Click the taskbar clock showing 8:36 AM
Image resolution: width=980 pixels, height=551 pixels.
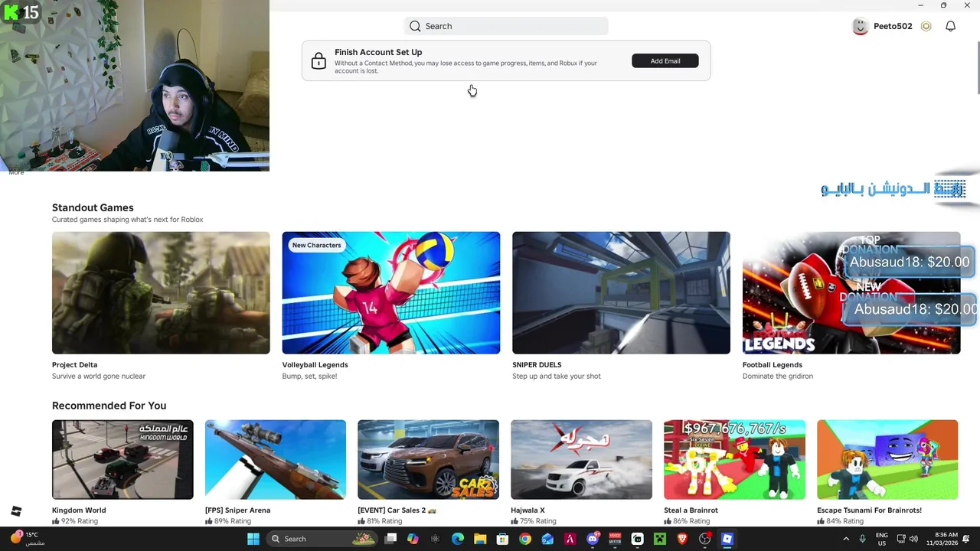[942, 539]
